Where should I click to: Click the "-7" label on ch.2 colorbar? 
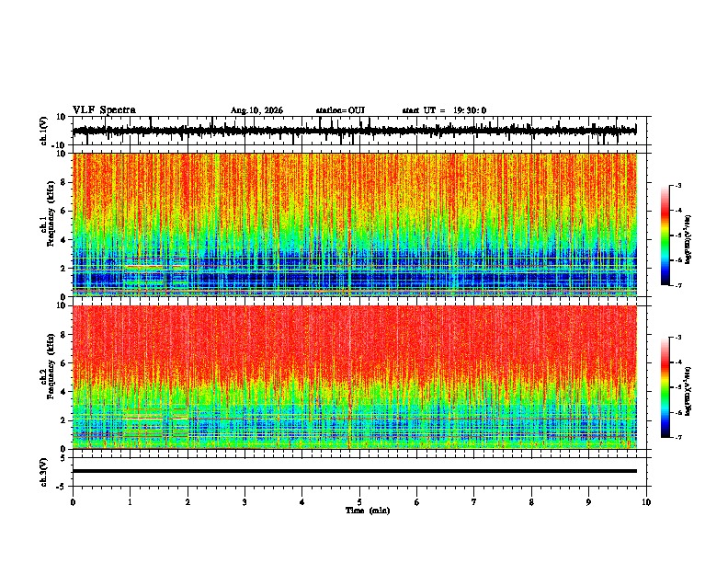click(x=678, y=437)
